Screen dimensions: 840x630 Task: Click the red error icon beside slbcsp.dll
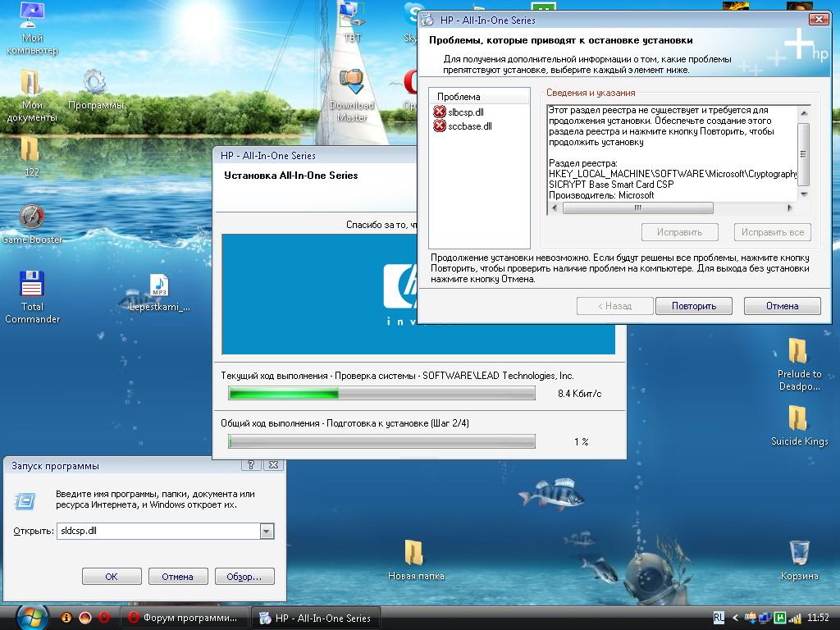(x=440, y=112)
